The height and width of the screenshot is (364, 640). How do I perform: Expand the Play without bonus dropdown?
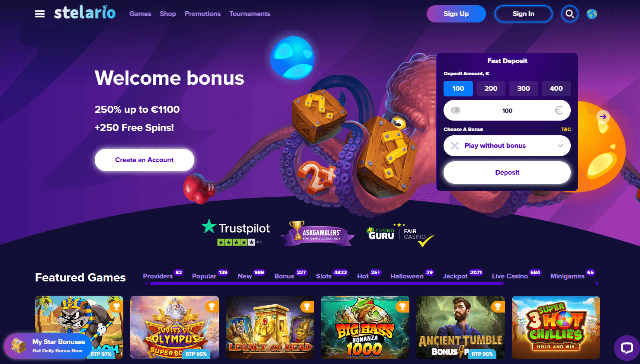[507, 146]
